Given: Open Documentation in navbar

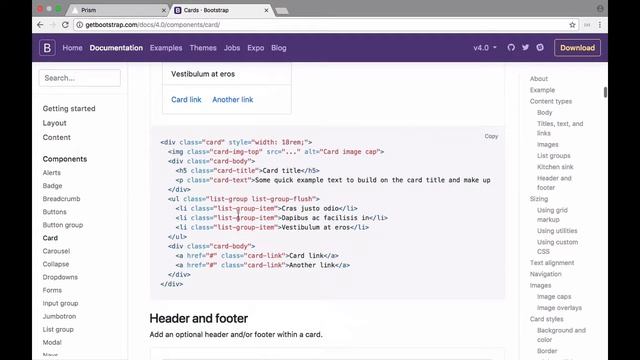Looking at the screenshot, I should (x=116, y=48).
